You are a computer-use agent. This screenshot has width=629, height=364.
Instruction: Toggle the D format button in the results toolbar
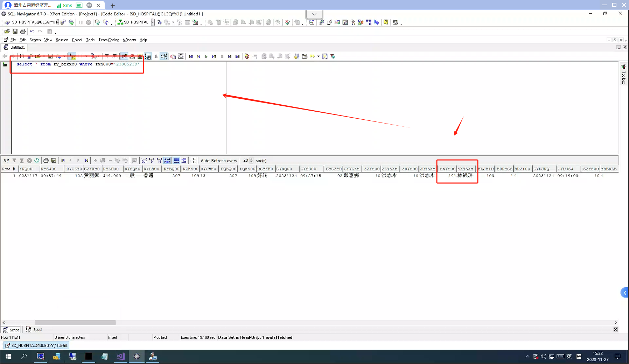[152, 161]
